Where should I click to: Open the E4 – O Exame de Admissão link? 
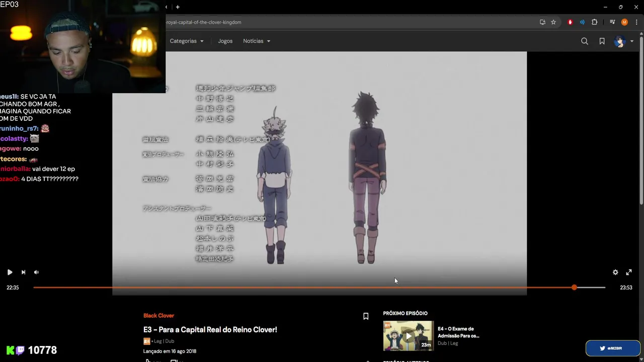[x=458, y=332]
